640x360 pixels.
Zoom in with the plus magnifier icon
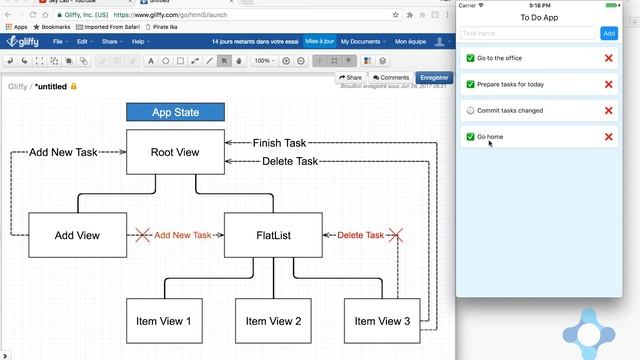[286, 61]
